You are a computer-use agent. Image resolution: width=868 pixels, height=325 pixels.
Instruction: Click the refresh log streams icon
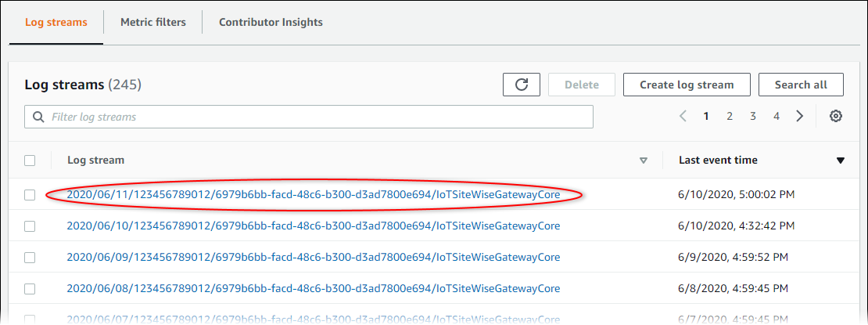[x=522, y=85]
